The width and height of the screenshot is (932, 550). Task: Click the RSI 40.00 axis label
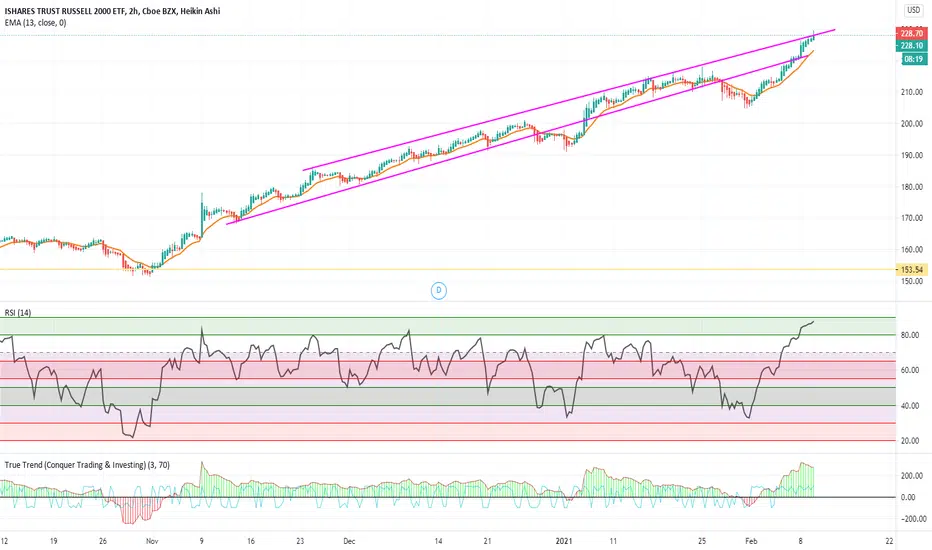[910, 406]
